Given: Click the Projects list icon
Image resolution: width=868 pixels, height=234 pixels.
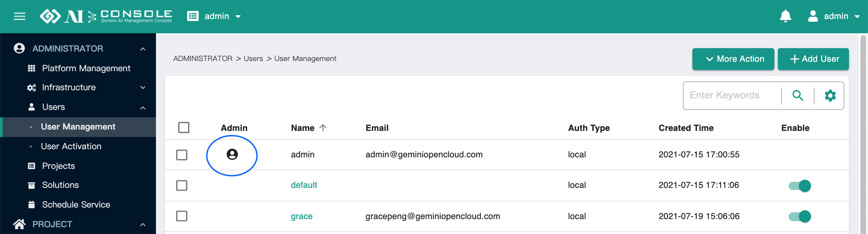Looking at the screenshot, I should point(32,166).
